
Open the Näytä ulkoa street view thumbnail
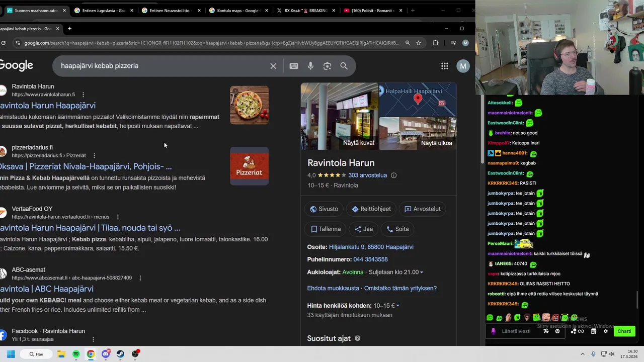tap(418, 134)
